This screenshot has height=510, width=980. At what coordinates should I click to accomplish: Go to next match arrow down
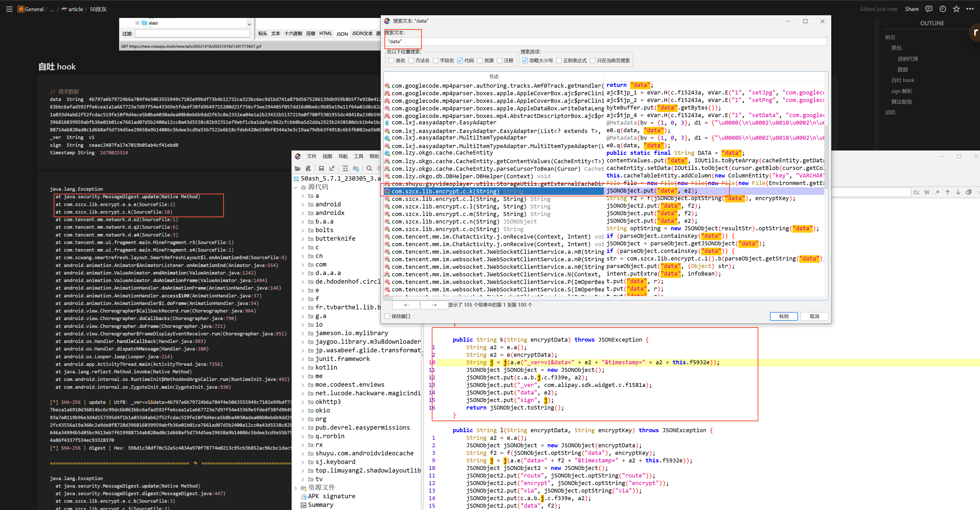coord(958,192)
